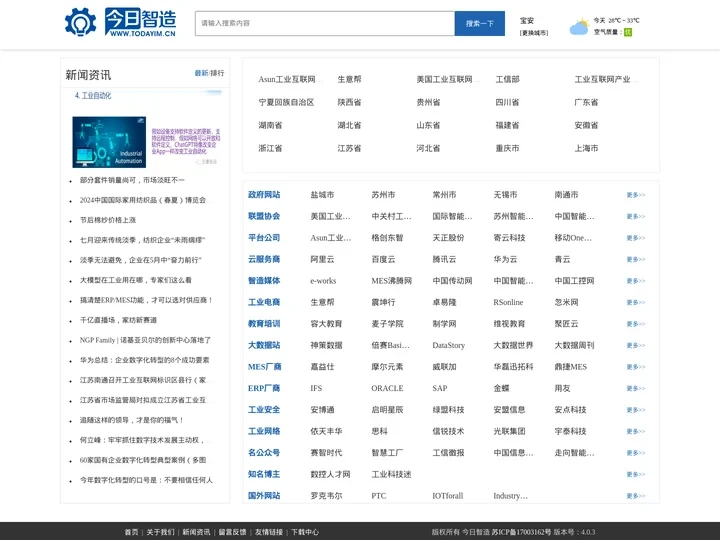720x540 pixels.
Task: Select 宁夏回族自治区 in region list
Action: tap(286, 102)
